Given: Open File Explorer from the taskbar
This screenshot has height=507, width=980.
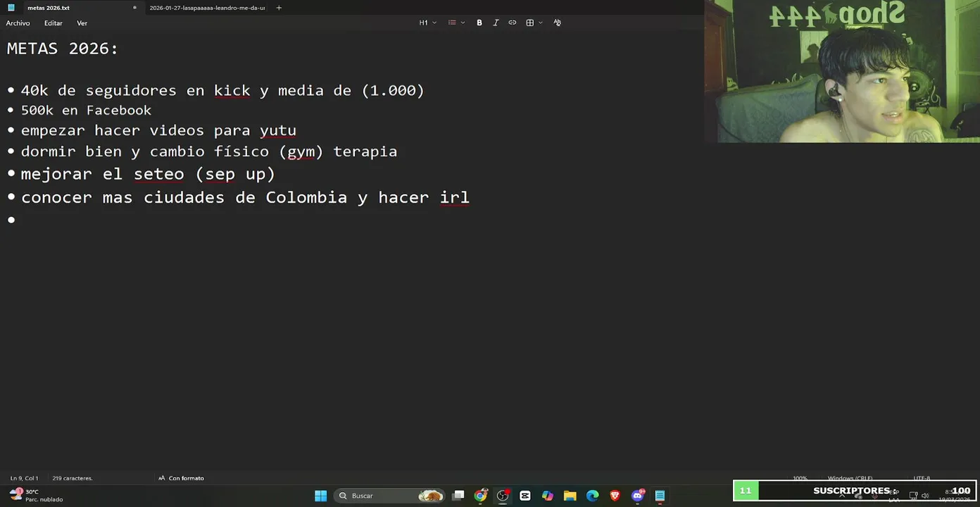Looking at the screenshot, I should tap(570, 496).
